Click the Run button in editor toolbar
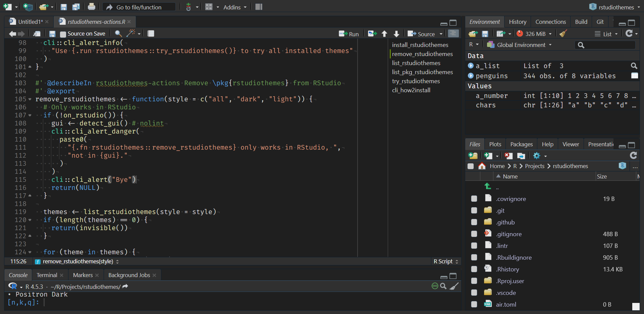The width and height of the screenshot is (644, 314). pos(349,34)
